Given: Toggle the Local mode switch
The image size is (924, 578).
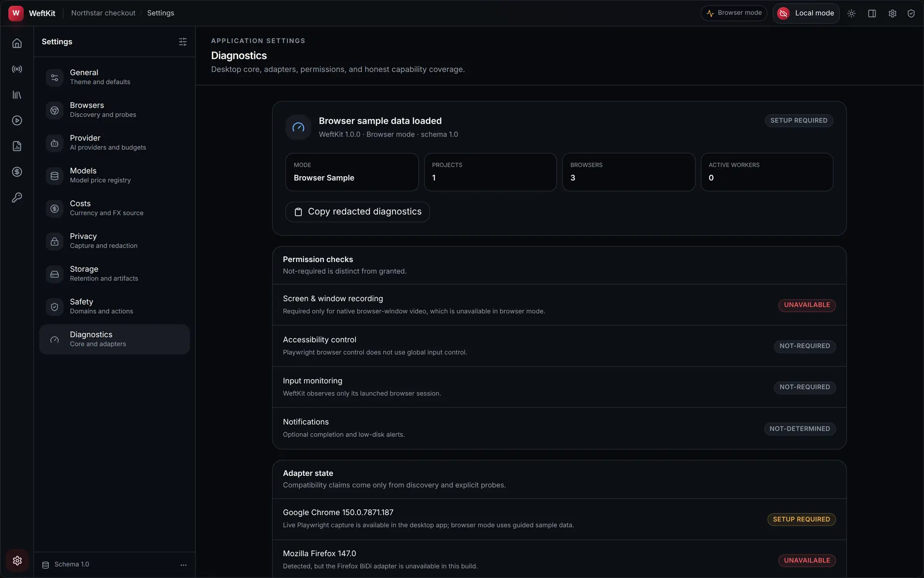Looking at the screenshot, I should click(x=806, y=13).
